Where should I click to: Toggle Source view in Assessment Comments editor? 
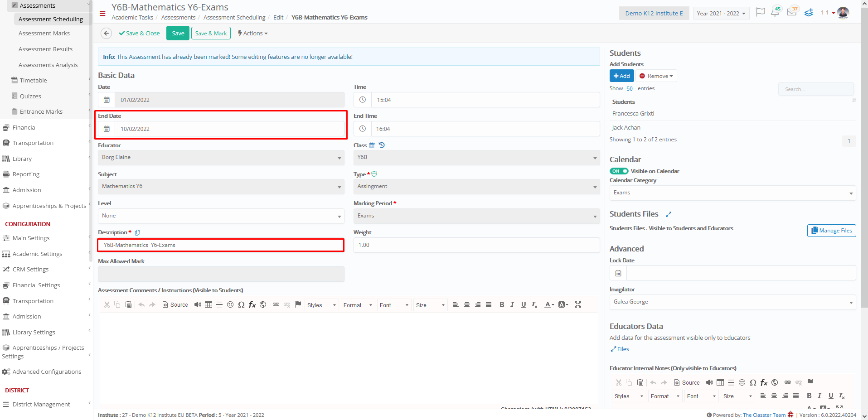[175, 304]
